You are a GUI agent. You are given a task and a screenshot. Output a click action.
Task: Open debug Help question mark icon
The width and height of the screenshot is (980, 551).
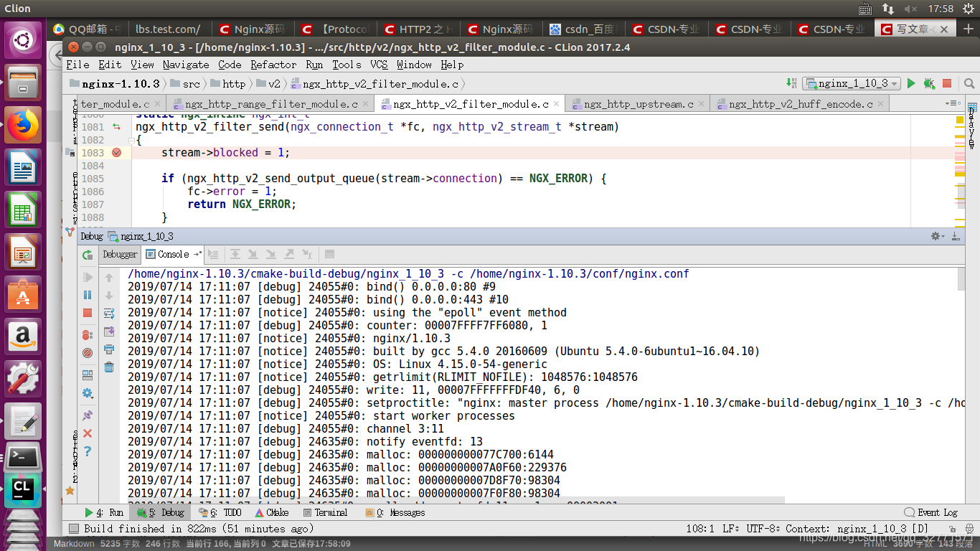point(88,451)
